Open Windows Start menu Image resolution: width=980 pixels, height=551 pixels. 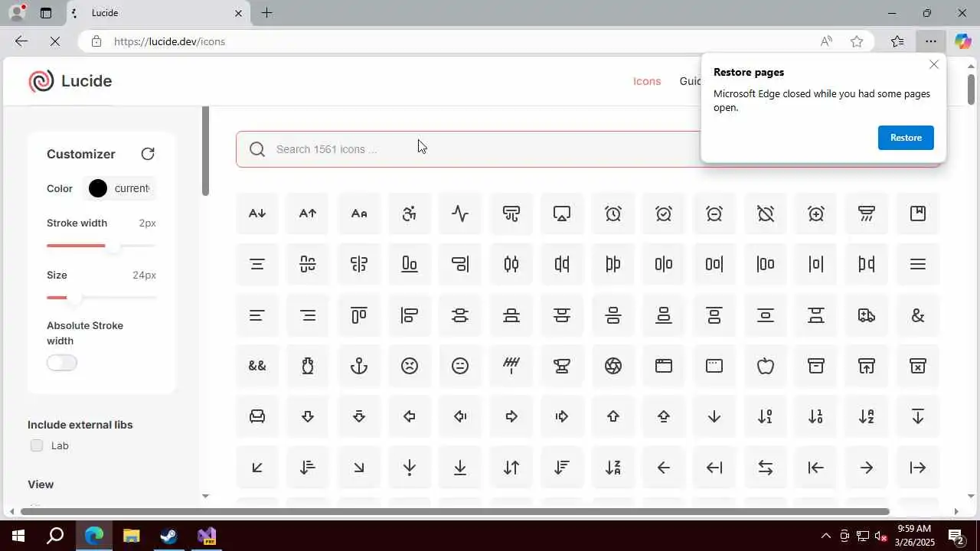(18, 536)
